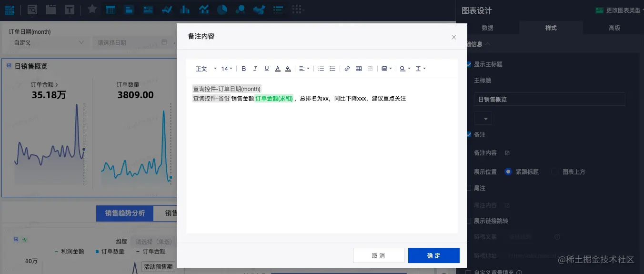Click the 订单金额 indicator title with arrow
This screenshot has width=644, height=274.
click(44, 85)
